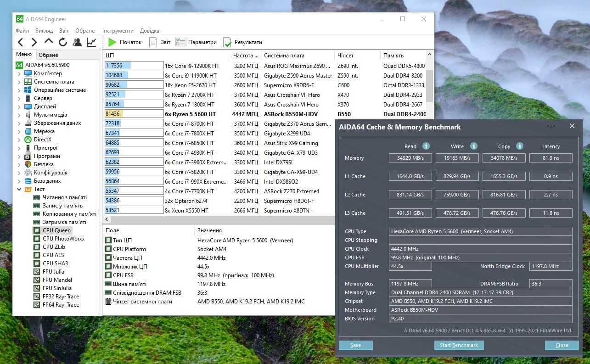Screen dimensions: 590x364
Task: Open the Обране menu in menu bar
Action: 85,31
